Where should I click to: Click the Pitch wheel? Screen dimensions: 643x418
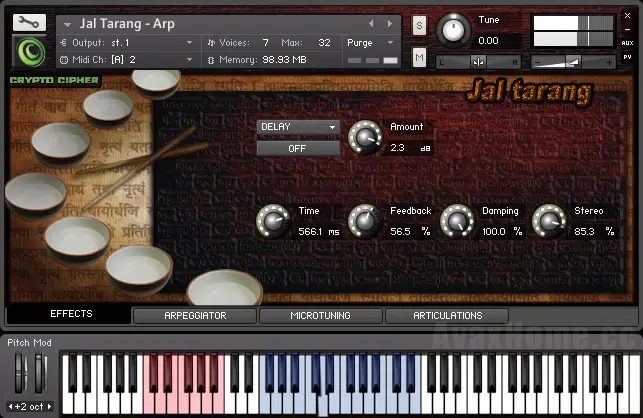pyautogui.click(x=20, y=373)
